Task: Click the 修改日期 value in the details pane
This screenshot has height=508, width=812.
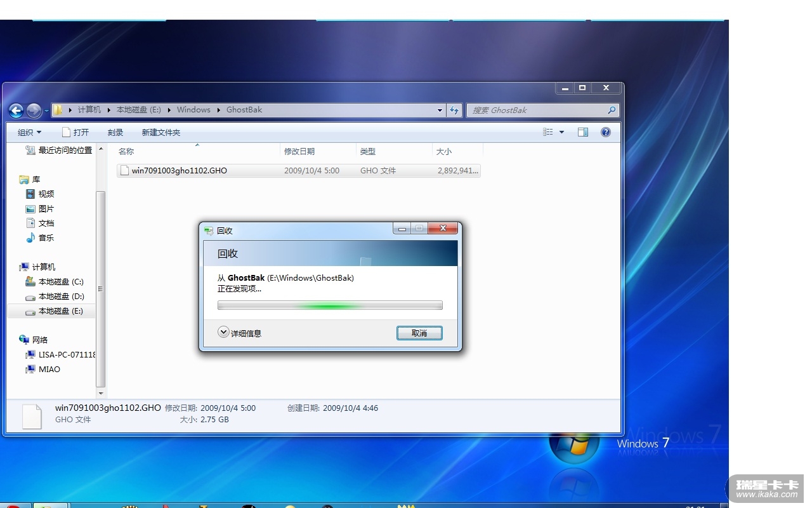Action: click(x=228, y=408)
